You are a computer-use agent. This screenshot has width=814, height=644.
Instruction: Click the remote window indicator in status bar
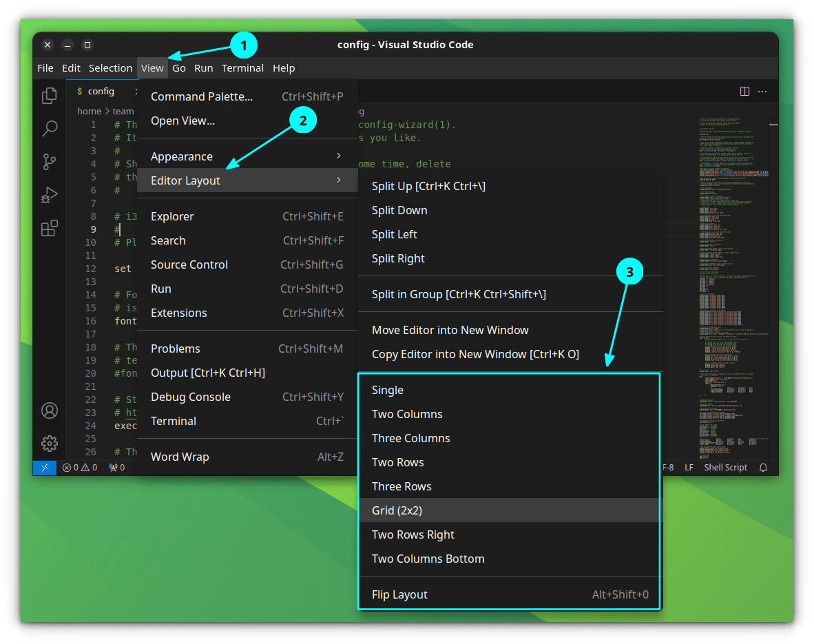coord(45,468)
